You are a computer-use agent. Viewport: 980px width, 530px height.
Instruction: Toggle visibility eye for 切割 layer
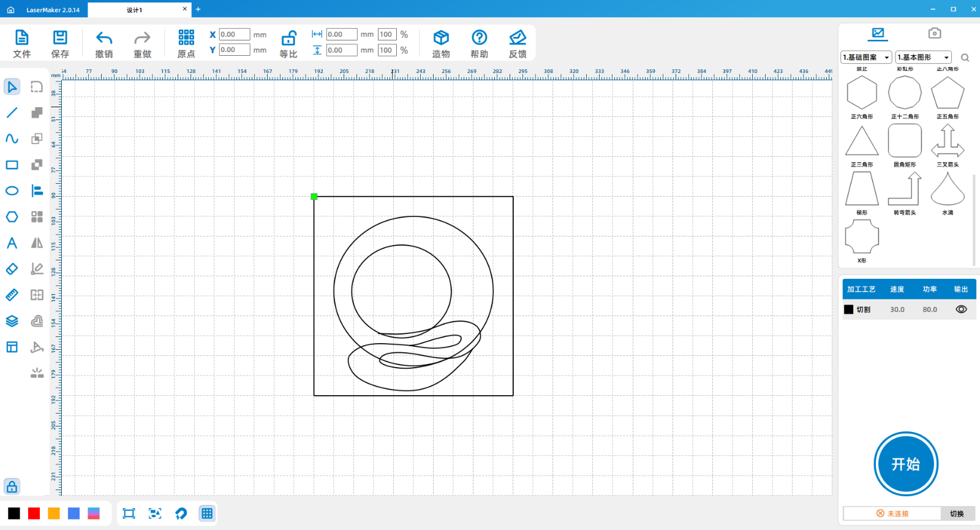961,309
